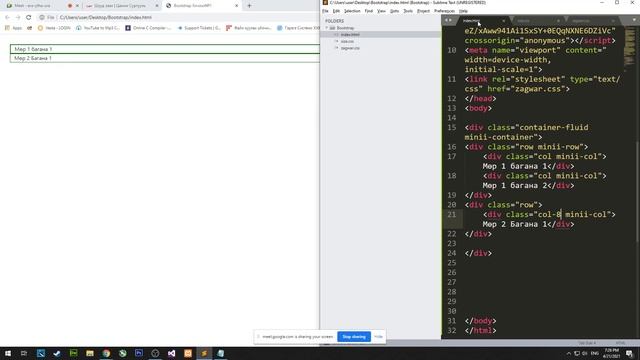Open the View menu in Sublime Text

pyautogui.click(x=381, y=11)
